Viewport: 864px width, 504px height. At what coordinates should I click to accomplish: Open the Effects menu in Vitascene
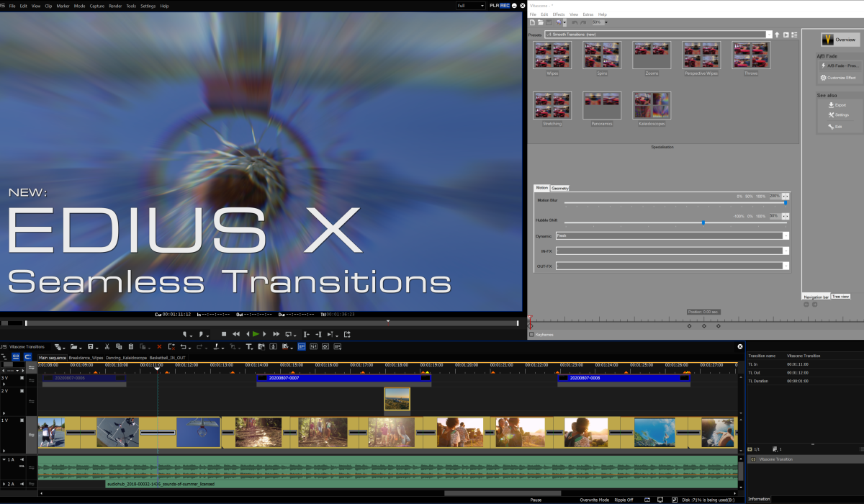559,14
